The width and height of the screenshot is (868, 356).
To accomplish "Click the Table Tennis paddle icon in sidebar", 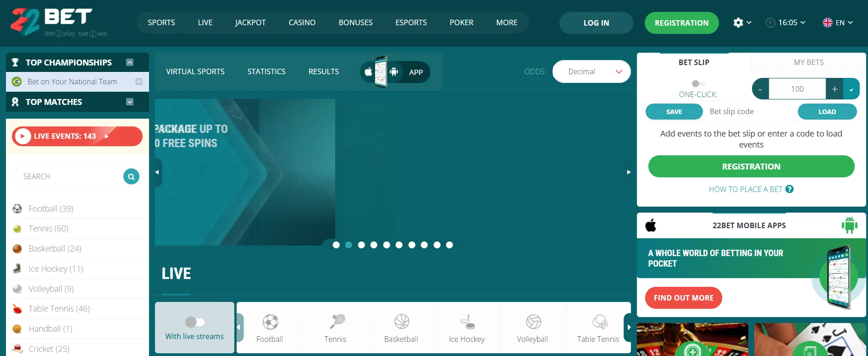I will pos(17,309).
